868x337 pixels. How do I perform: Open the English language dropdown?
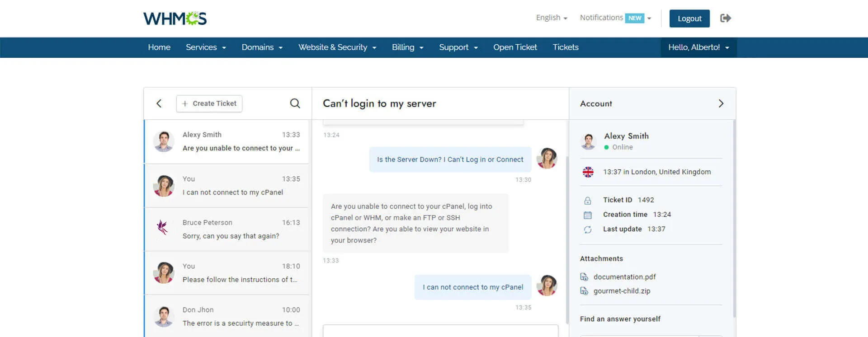[552, 18]
